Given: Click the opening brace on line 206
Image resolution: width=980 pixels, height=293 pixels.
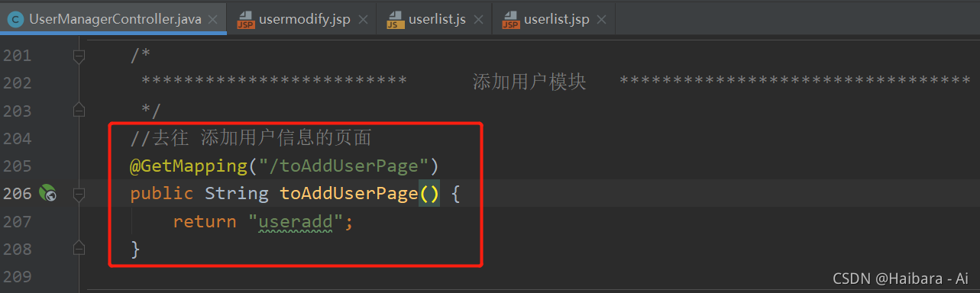Looking at the screenshot, I should tap(455, 194).
